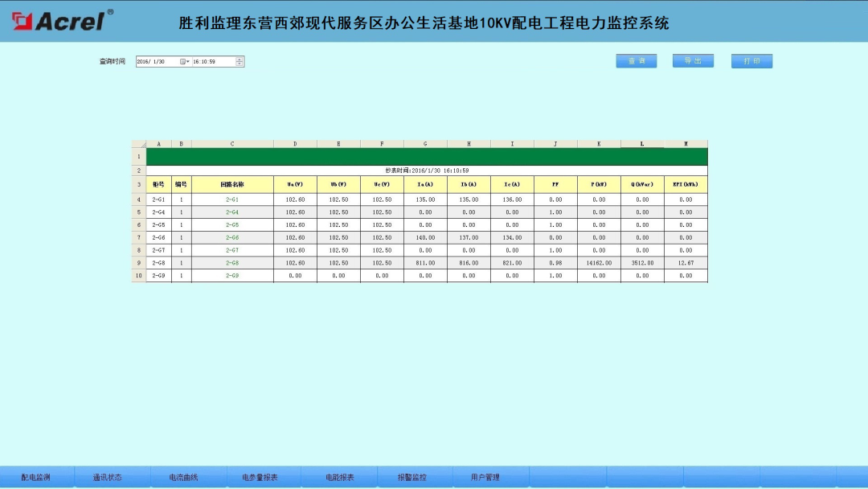Click the 打印 (print) button

tap(751, 60)
